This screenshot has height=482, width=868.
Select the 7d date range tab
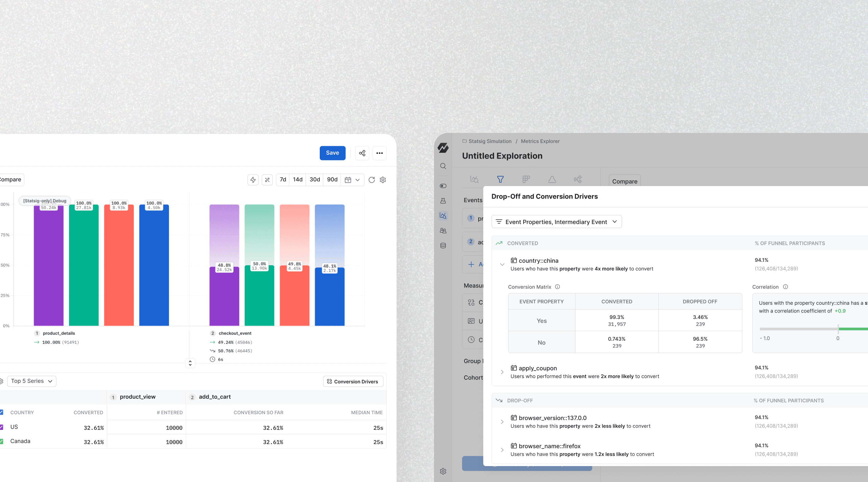tap(283, 180)
